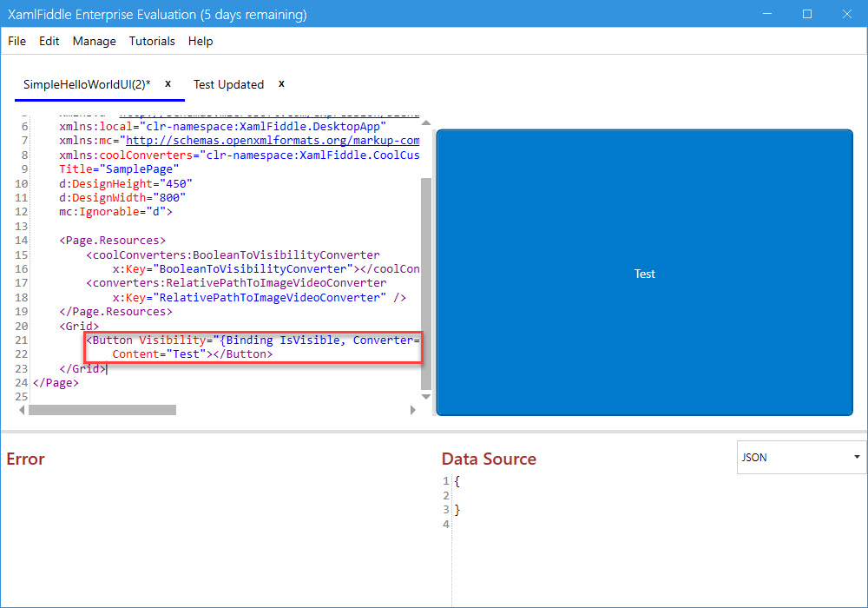868x608 pixels.
Task: Click the opening brace in the Data Source editor
Action: [457, 481]
